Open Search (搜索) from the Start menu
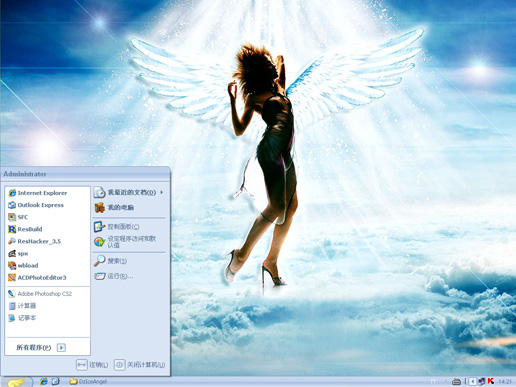This screenshot has height=387, width=516. pyautogui.click(x=129, y=261)
